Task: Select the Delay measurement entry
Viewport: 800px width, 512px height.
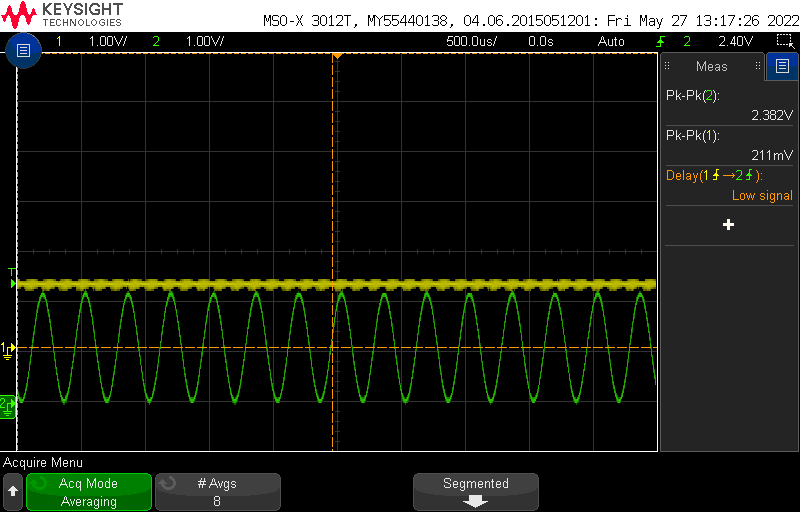Action: point(728,185)
